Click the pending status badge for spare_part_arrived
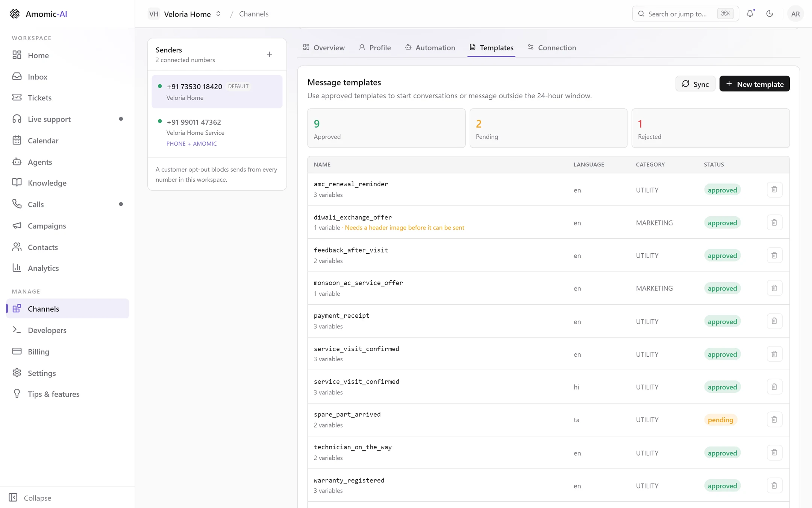 click(720, 420)
